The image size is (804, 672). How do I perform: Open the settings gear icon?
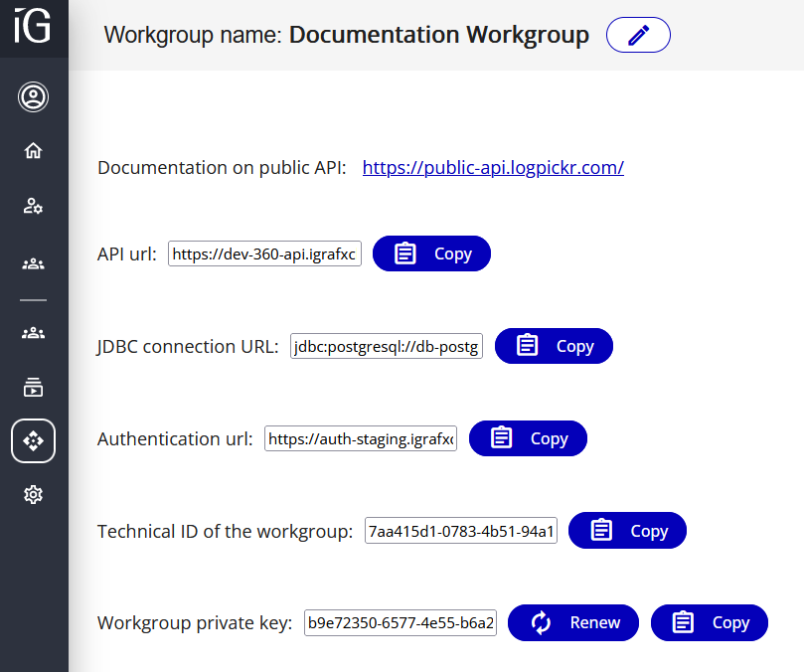pyautogui.click(x=34, y=495)
